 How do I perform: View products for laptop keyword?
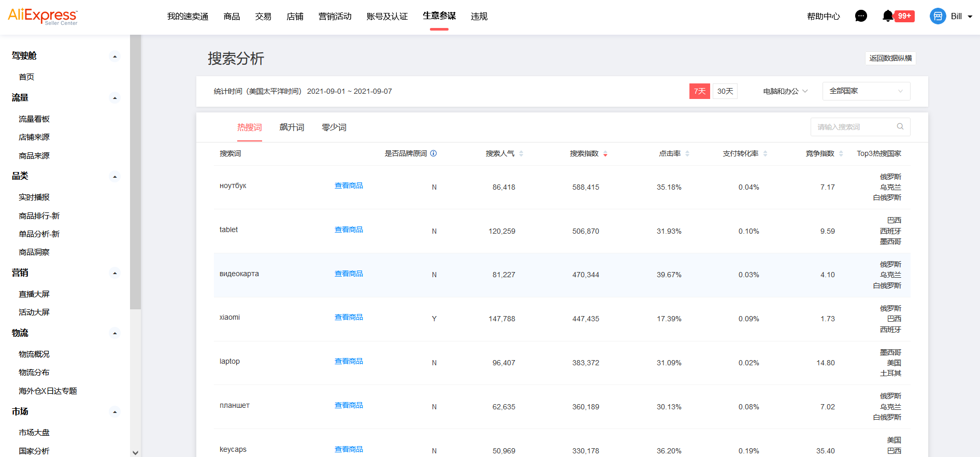pos(349,361)
